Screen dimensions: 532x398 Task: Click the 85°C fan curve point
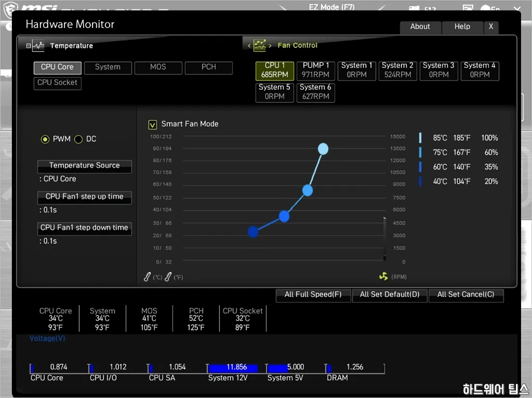point(323,149)
